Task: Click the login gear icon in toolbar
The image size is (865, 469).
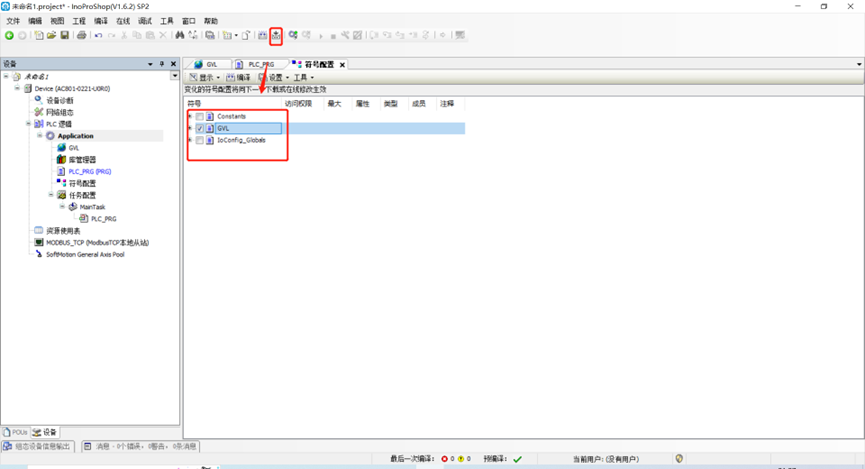Action: pyautogui.click(x=293, y=35)
